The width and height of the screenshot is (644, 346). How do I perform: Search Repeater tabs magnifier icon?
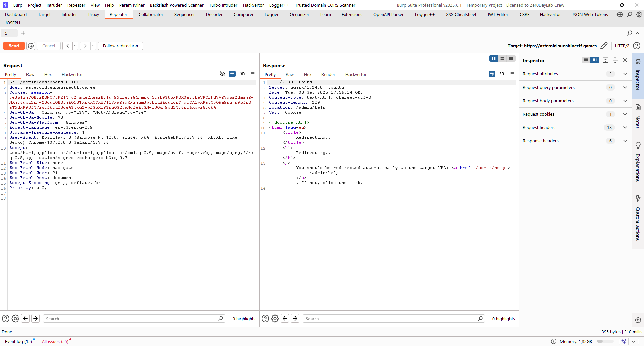tap(629, 33)
